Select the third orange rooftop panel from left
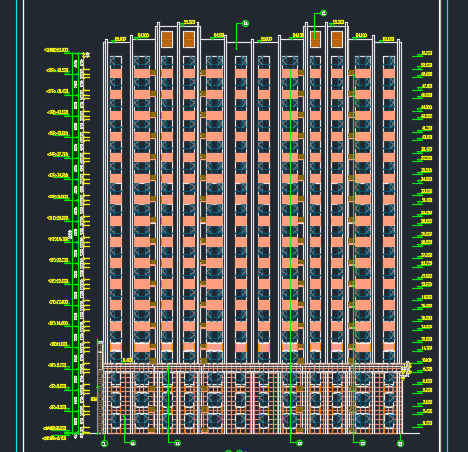Image resolution: width=468 pixels, height=452 pixels. (x=315, y=39)
